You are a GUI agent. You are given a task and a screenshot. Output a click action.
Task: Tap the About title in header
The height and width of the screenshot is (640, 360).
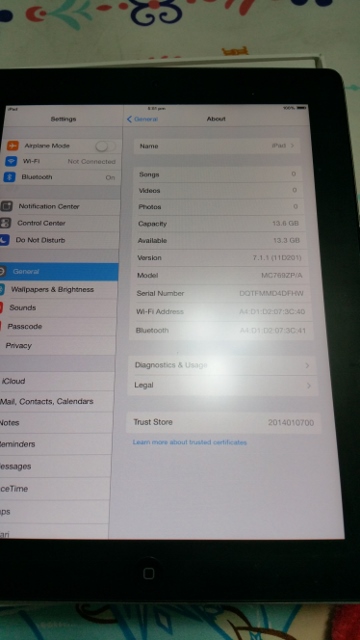pos(216,119)
